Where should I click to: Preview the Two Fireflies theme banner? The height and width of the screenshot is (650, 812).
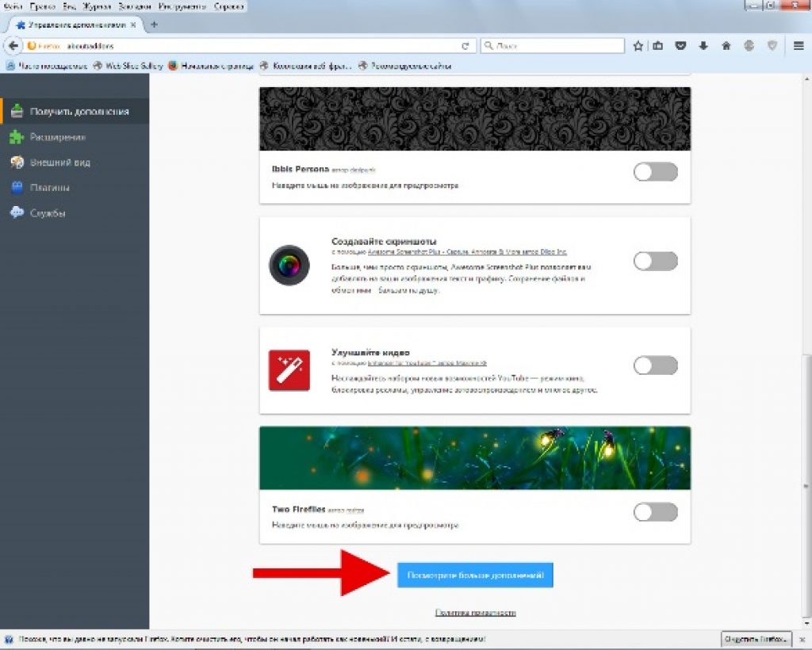(475, 458)
